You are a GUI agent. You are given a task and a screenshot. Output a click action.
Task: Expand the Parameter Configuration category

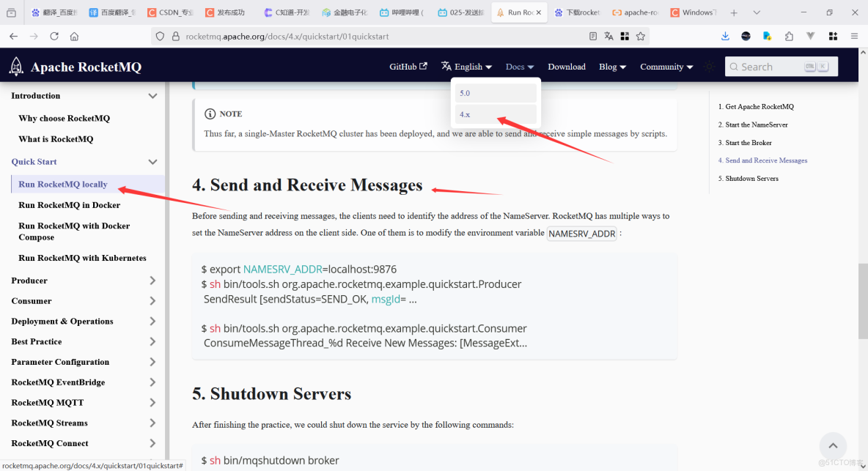(152, 362)
